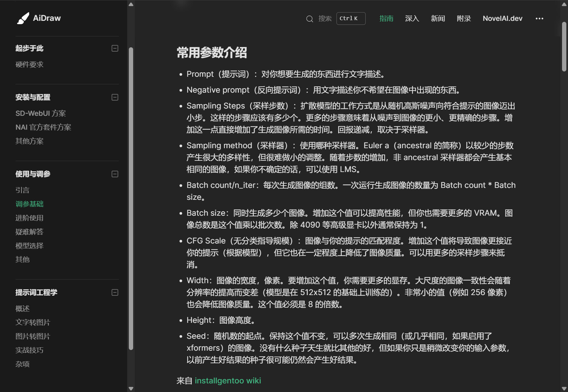Click the sidebar scroll-up arrow

point(131,4)
